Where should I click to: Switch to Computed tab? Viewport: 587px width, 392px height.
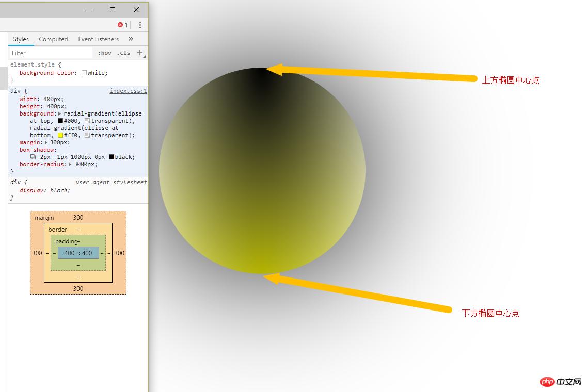click(53, 39)
